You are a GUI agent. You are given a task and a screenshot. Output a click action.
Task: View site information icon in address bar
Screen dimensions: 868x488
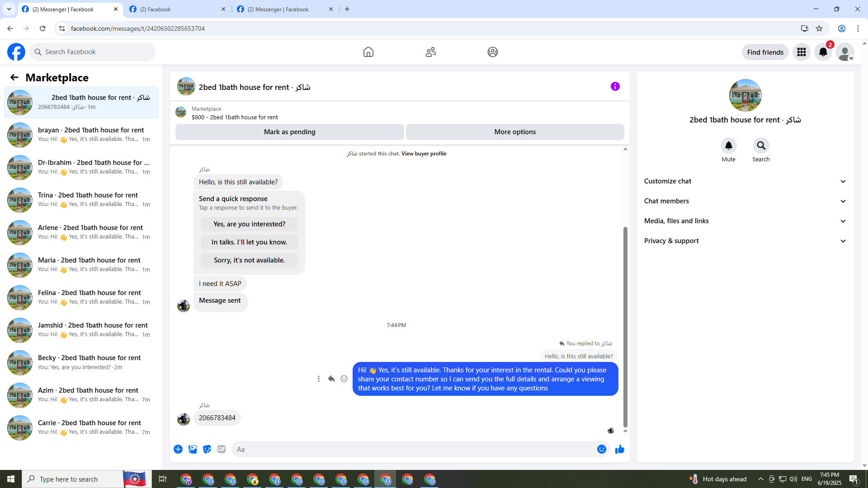62,28
